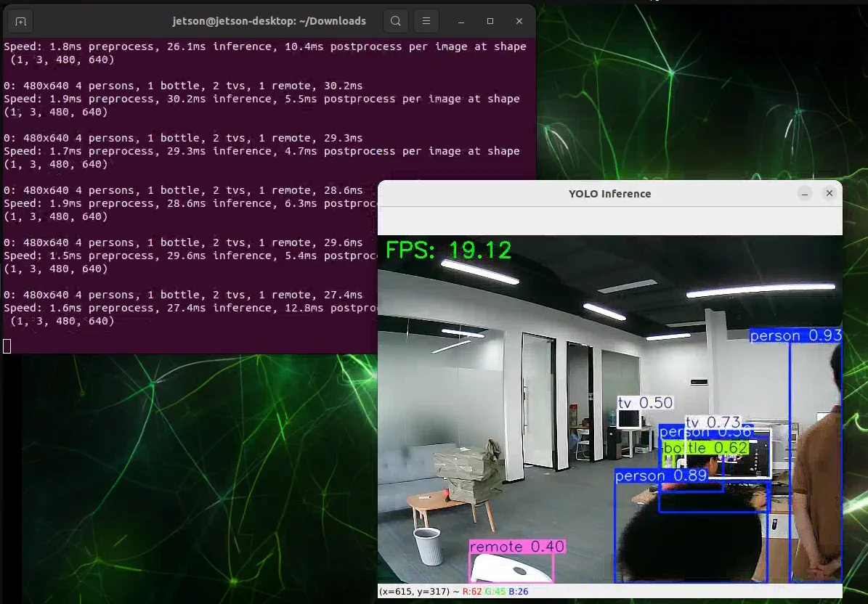
Task: Select the 'person 0.93' detection label
Action: point(796,335)
